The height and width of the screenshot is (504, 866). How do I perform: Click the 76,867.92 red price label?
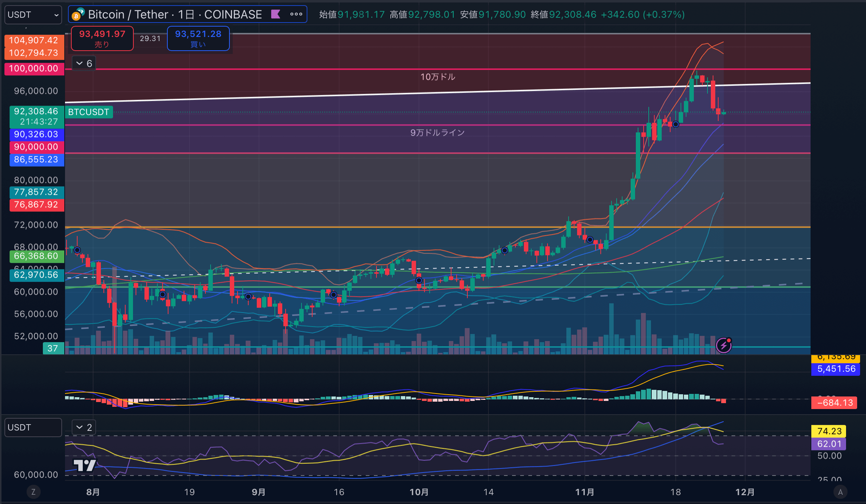pyautogui.click(x=37, y=205)
